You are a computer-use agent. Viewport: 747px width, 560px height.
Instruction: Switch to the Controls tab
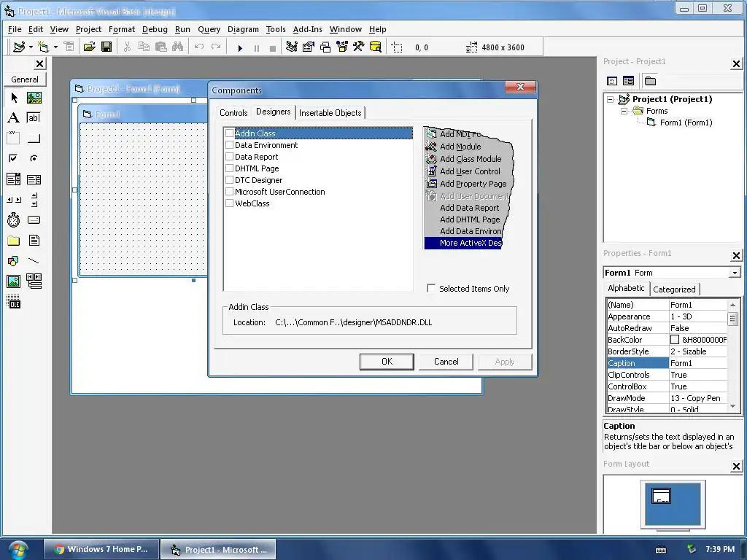233,113
